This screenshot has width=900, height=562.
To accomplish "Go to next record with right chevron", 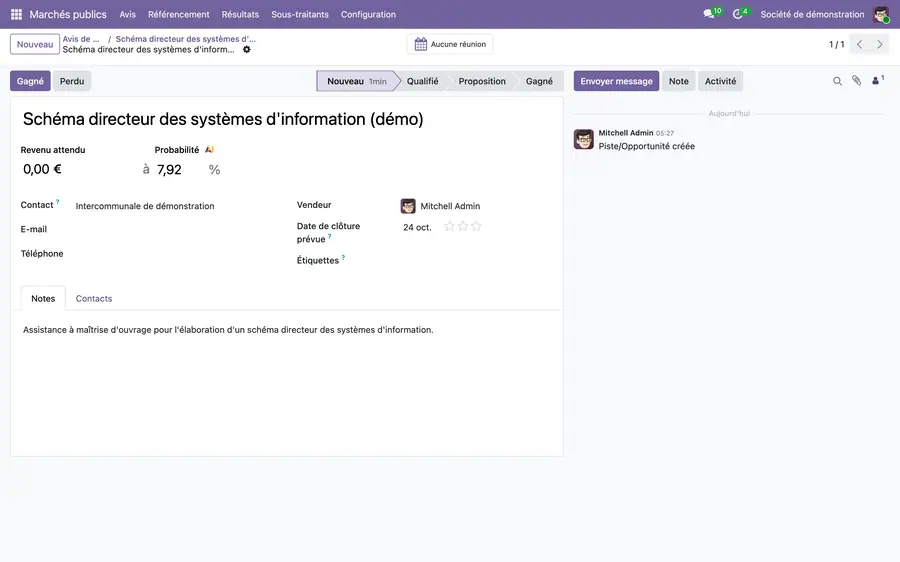I will point(879,44).
